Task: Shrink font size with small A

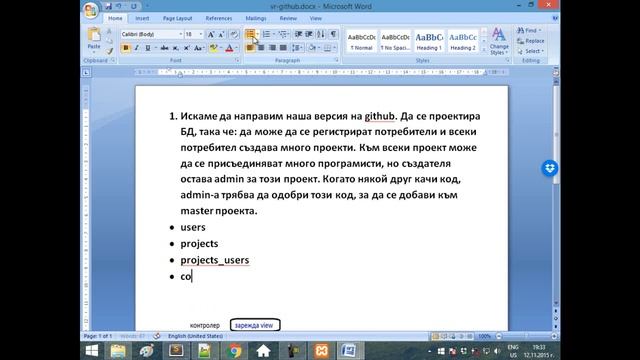Action: tap(221, 34)
